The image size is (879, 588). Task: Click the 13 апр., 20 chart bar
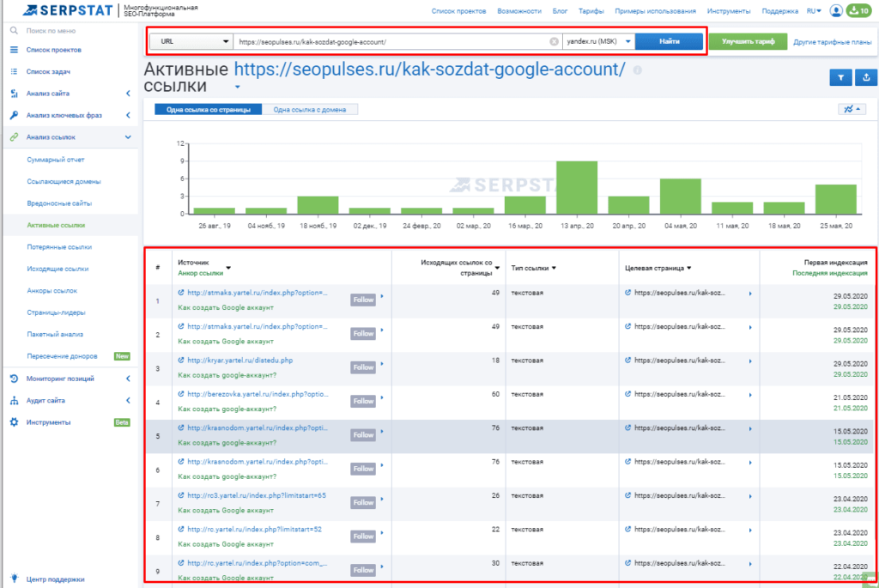coord(577,188)
